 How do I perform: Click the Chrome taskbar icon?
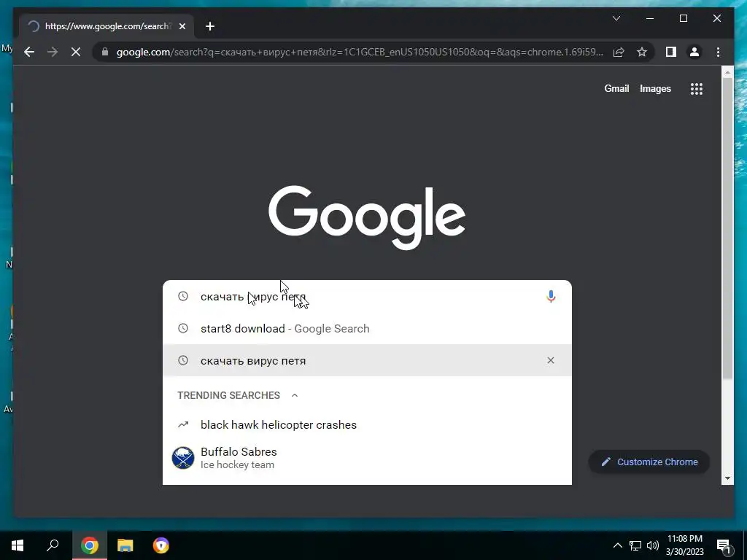90,545
